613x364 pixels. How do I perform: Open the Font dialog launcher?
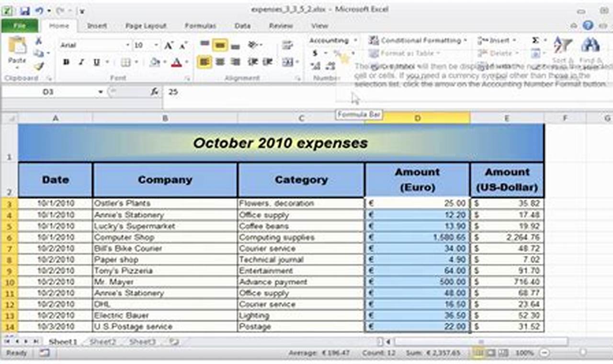(x=187, y=78)
